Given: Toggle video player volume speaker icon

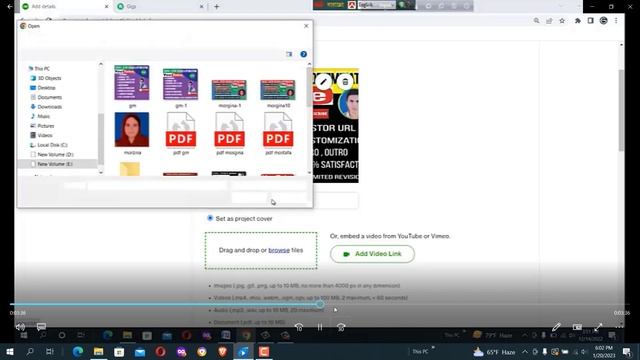Looking at the screenshot, I should 20,327.
